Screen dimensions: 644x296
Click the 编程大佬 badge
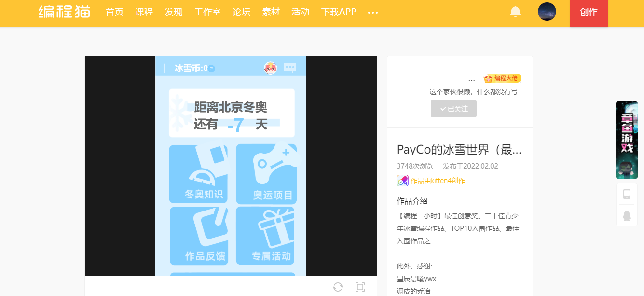503,78
